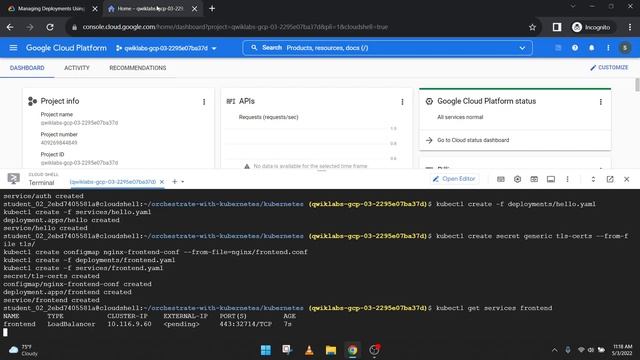Open the weather widget in the taskbar
Image resolution: width=640 pixels, height=360 pixels.
23,350
